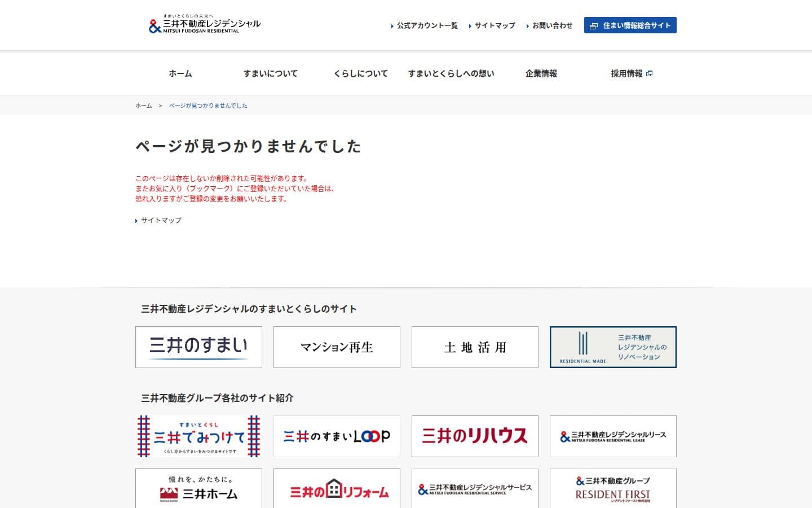Click 三井不動産レジデンシャルのすまいとくらしのサイト heading
This screenshot has height=508, width=812.
249,309
